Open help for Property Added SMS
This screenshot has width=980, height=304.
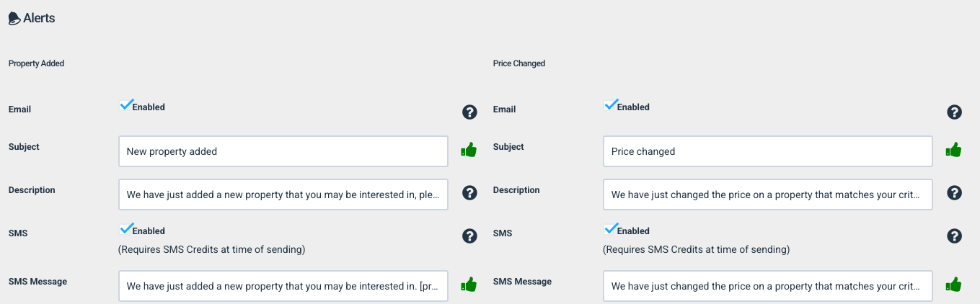pyautogui.click(x=469, y=236)
